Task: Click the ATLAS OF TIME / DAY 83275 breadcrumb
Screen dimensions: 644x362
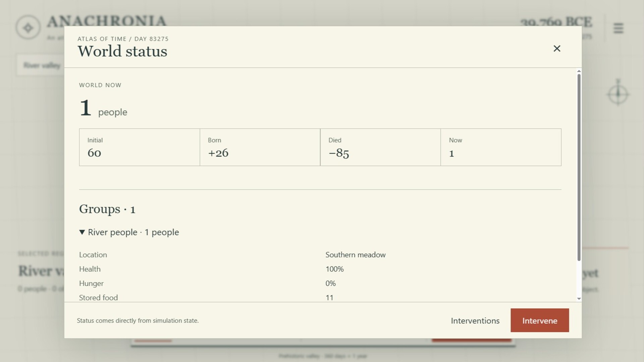Action: 123,39
